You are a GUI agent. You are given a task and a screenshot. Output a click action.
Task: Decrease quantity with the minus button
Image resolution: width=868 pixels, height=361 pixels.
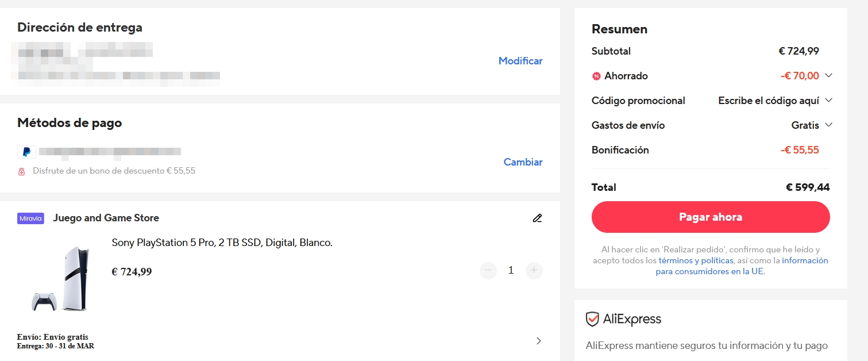click(488, 270)
